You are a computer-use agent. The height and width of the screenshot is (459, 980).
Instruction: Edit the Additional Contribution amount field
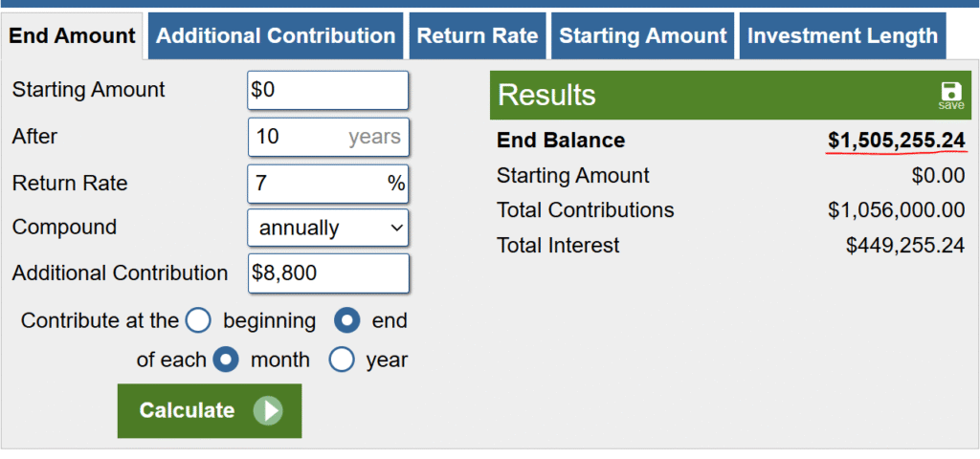327,273
